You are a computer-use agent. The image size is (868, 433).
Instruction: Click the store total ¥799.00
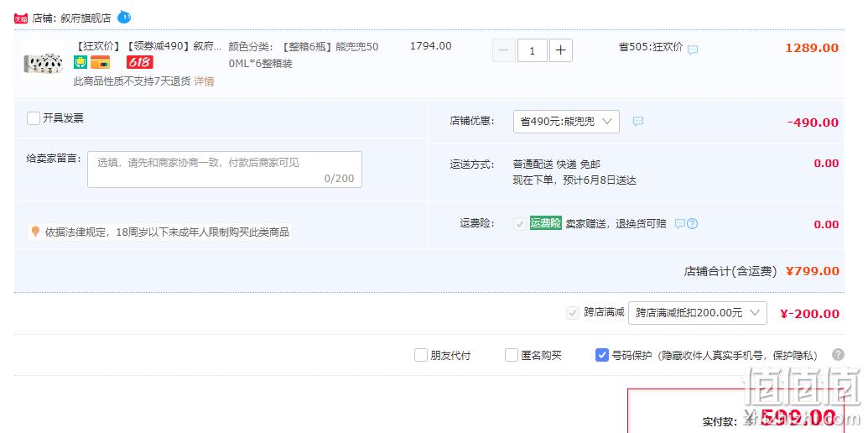click(813, 271)
